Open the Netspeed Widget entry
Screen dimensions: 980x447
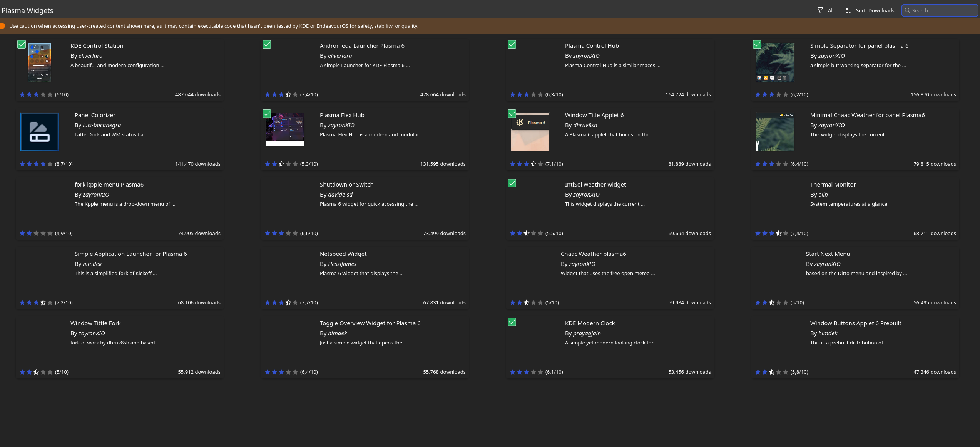tap(343, 254)
